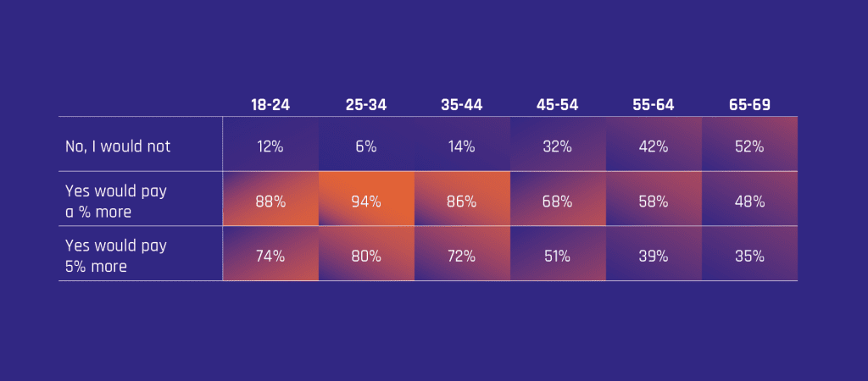Click the 52% cell in the 65-69 column
Viewport: 868px width, 381px height.
coord(749,146)
